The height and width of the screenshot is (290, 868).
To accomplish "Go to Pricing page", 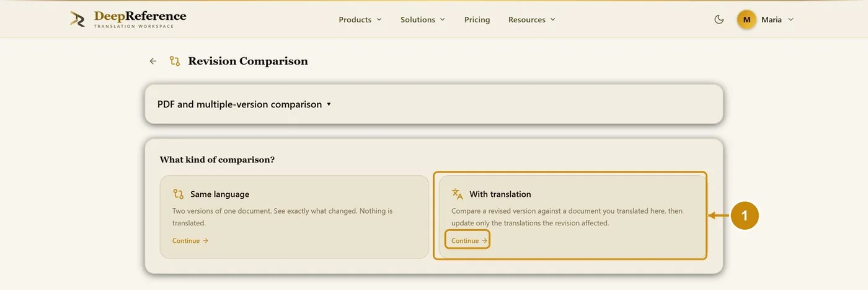I will pos(477,19).
